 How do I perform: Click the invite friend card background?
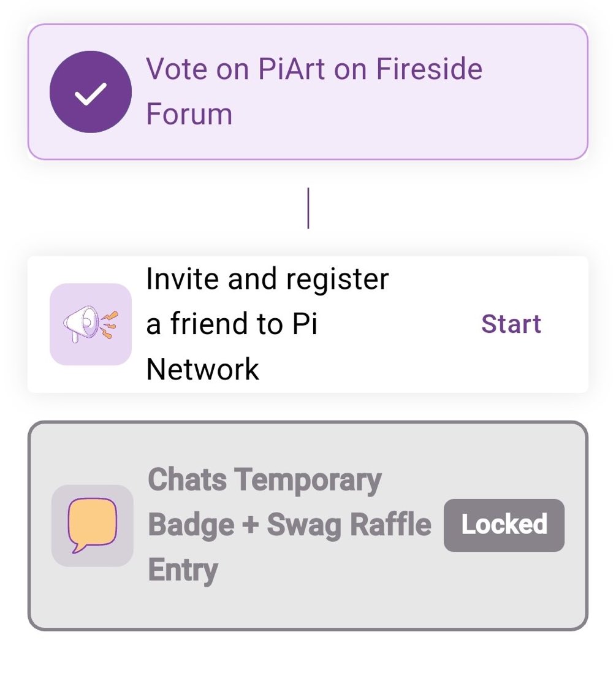click(x=308, y=324)
